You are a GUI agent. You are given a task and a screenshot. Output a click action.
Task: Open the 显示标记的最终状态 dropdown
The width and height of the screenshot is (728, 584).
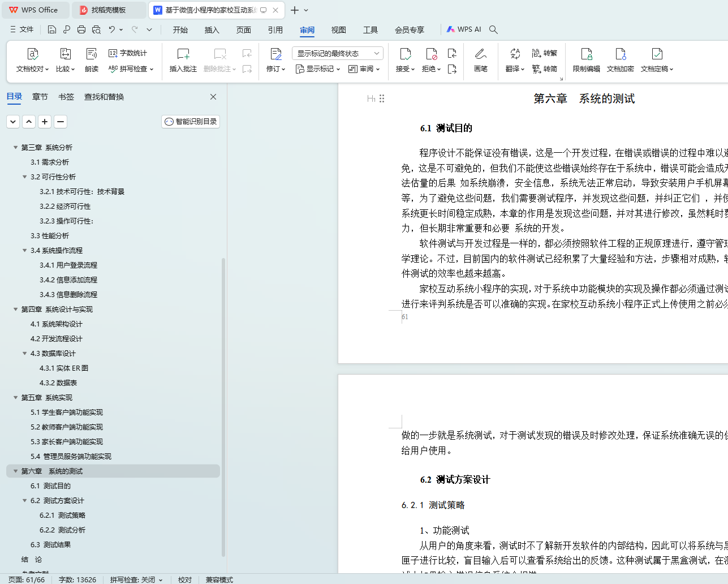pyautogui.click(x=338, y=53)
